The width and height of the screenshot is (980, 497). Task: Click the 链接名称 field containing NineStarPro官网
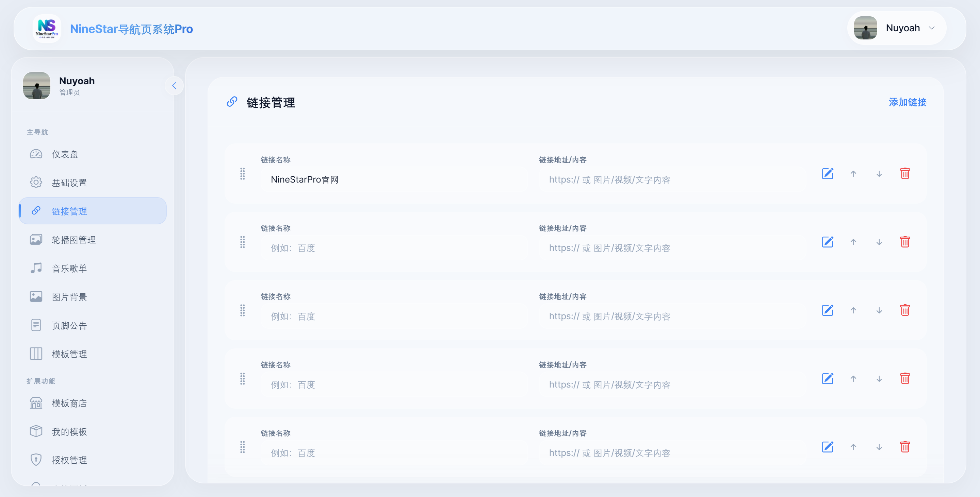pos(394,179)
